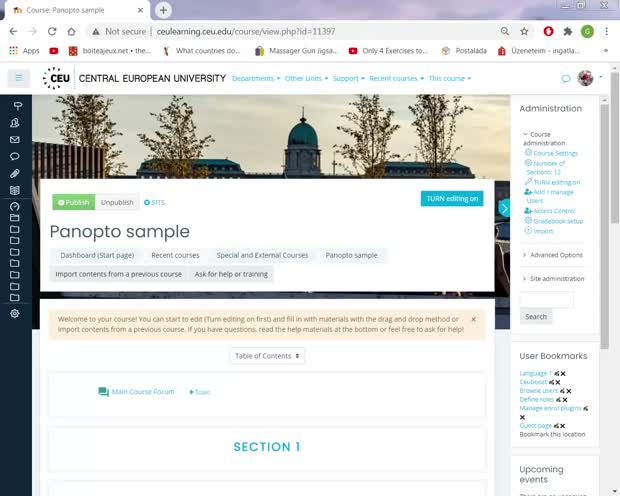Delete the Language 1 bookmark
620x496 pixels.
563,373
